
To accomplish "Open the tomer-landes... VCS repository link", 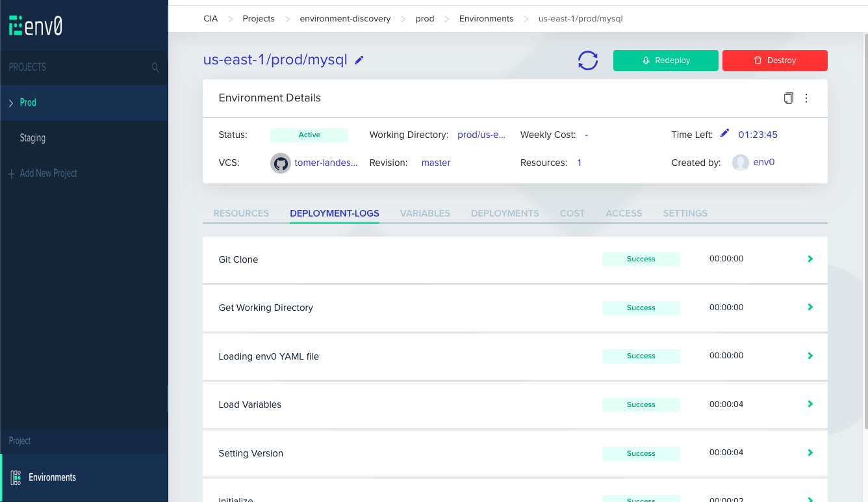I will (326, 163).
